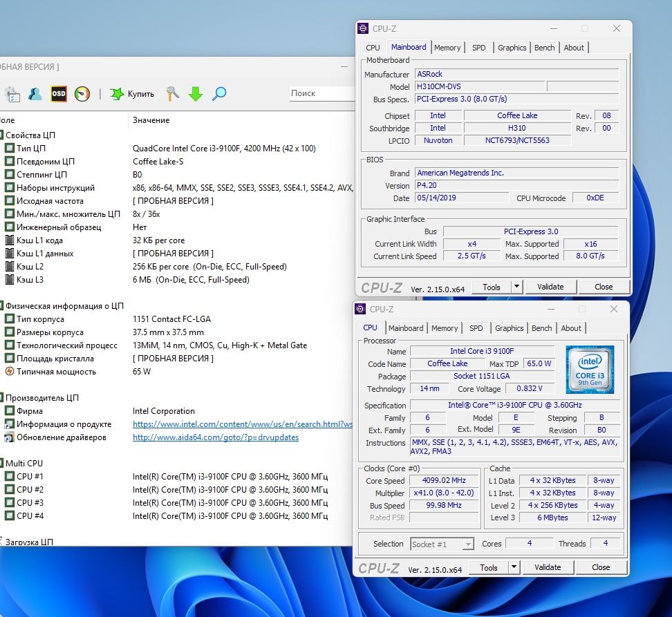Screen dimensions: 672x617
Task: Switch to Memory tab in lower CPU-Z window
Action: (445, 328)
